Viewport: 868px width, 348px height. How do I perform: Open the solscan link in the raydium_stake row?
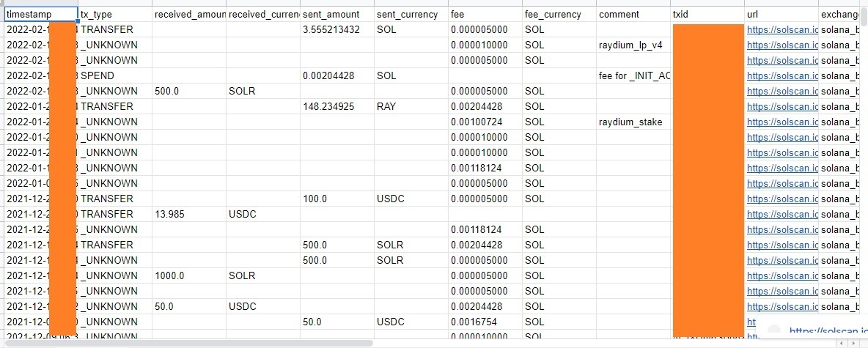pyautogui.click(x=782, y=122)
